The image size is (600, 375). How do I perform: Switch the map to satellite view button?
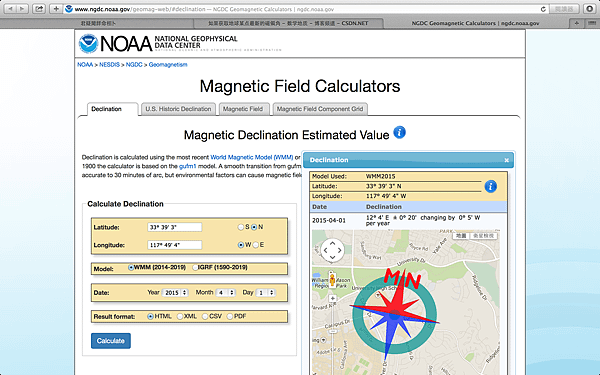point(484,236)
